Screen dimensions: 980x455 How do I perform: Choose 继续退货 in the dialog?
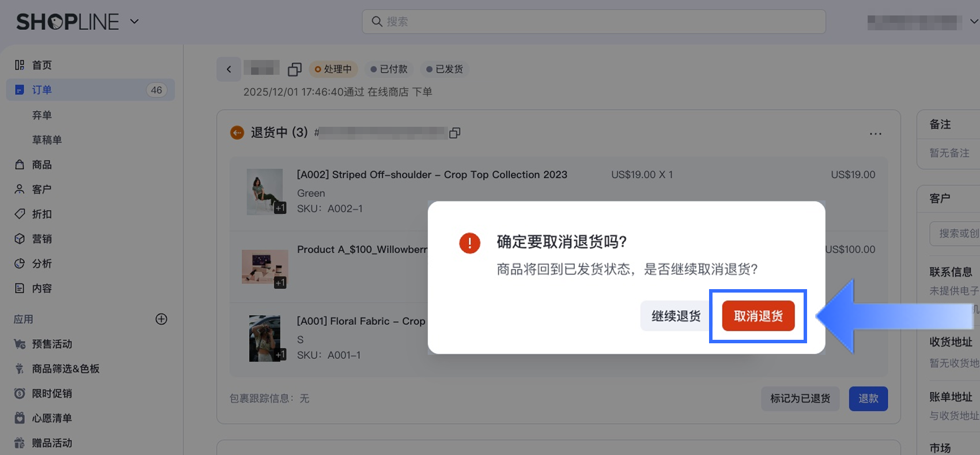click(676, 316)
